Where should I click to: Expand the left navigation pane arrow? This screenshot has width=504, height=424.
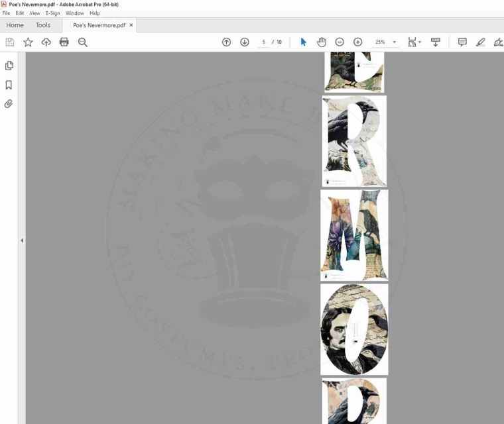tap(22, 240)
